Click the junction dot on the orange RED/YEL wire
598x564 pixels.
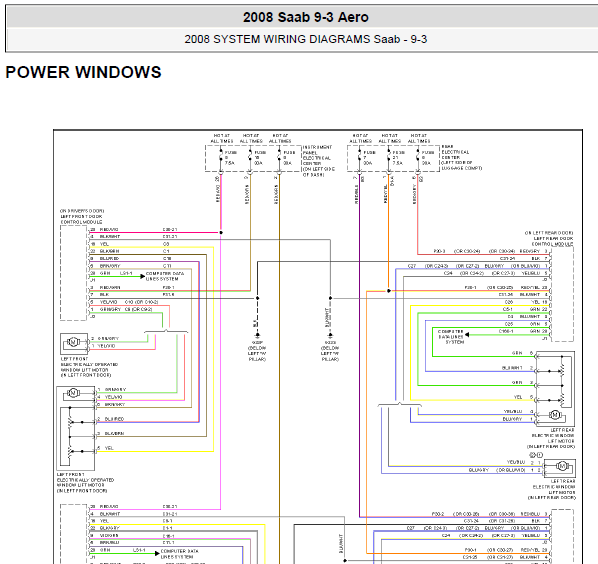389,291
